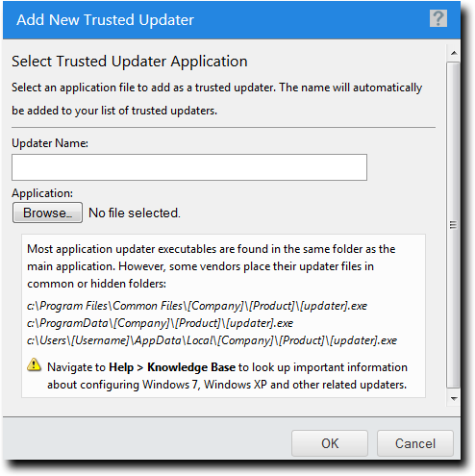Click the yellow warning triangle icon

pos(34,364)
